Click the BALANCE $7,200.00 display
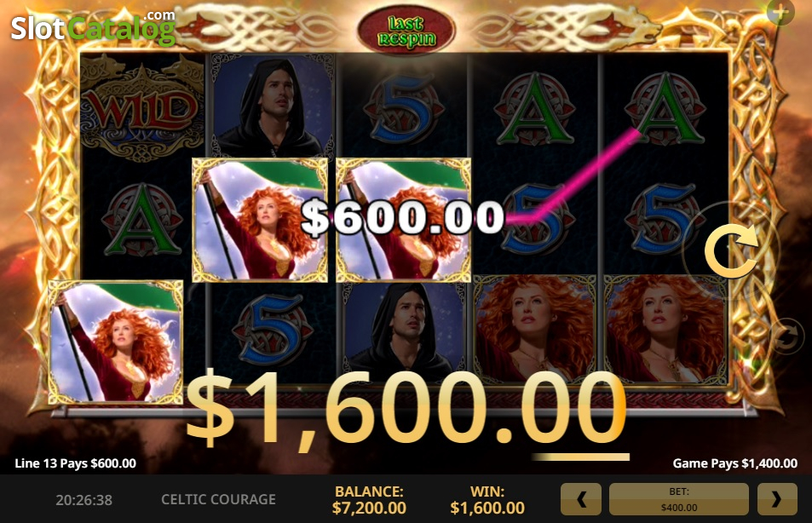Screen dimensions: 812x523 [369, 500]
